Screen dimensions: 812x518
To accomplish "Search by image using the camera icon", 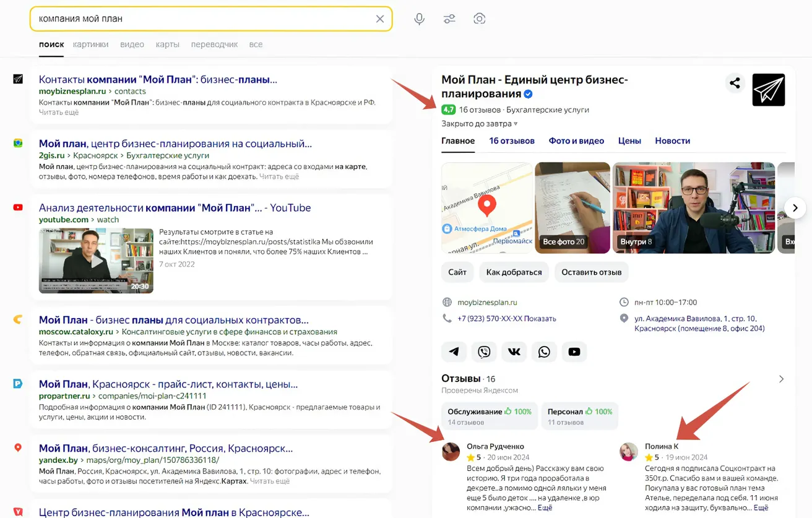I will [479, 19].
